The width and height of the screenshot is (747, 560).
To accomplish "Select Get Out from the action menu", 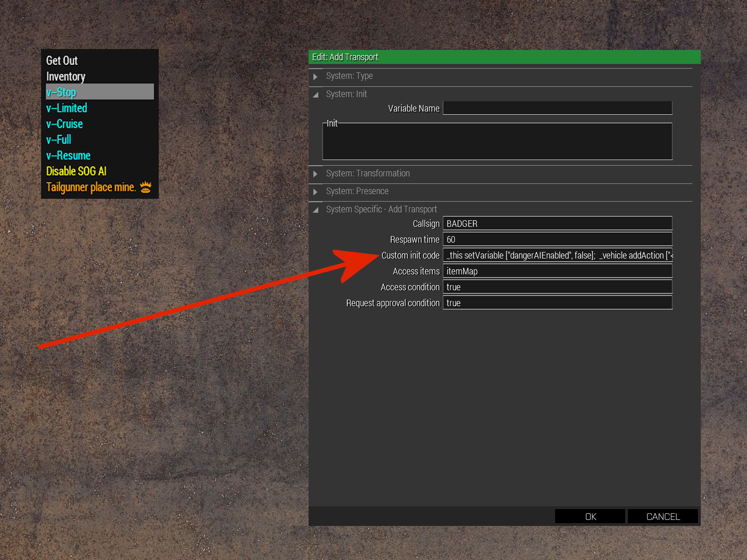I will coord(61,60).
